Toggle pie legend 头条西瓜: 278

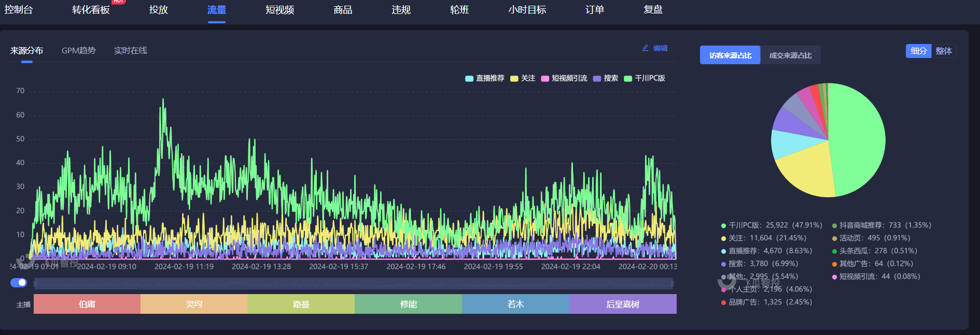point(874,251)
